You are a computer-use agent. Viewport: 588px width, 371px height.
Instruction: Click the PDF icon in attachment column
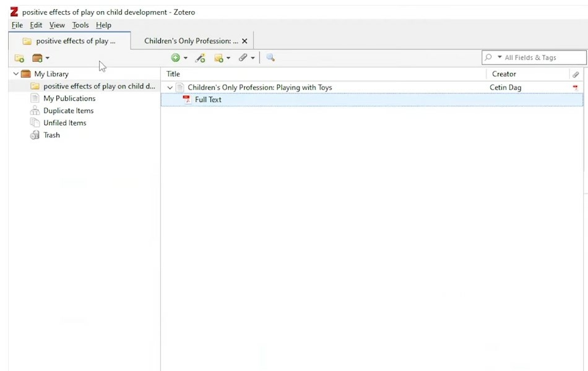coord(576,88)
